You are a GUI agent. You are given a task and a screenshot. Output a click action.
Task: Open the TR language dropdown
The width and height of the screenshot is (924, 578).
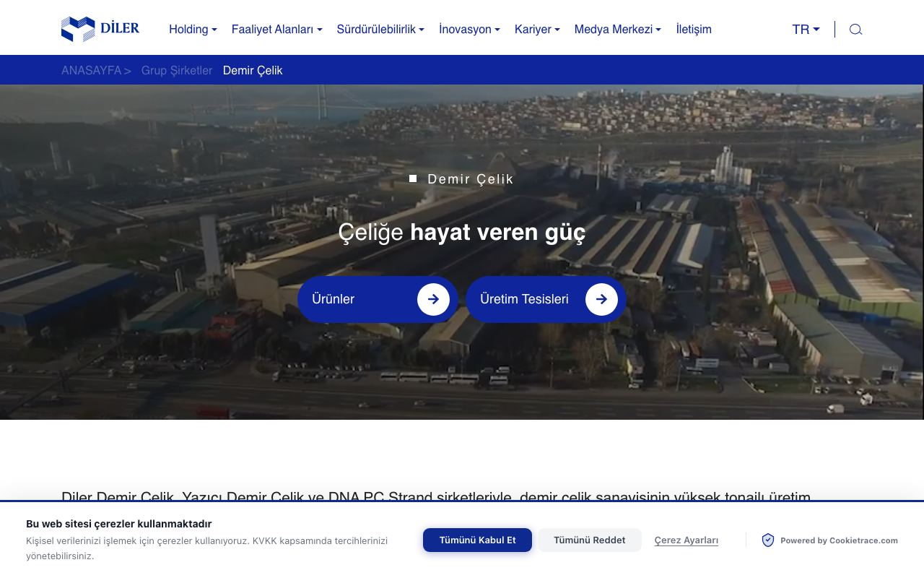(806, 30)
